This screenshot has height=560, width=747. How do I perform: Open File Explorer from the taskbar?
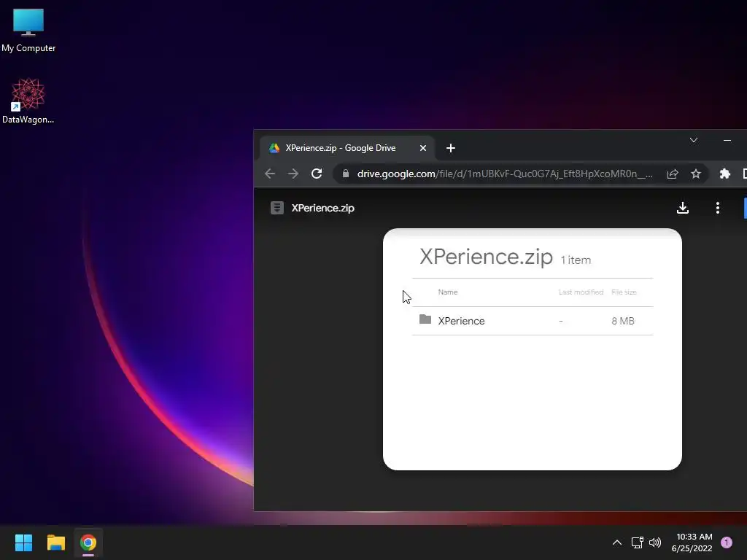point(55,542)
